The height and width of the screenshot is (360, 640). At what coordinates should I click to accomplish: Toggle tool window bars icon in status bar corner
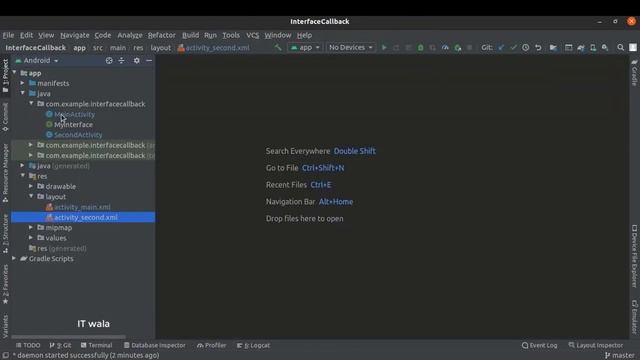(5, 355)
